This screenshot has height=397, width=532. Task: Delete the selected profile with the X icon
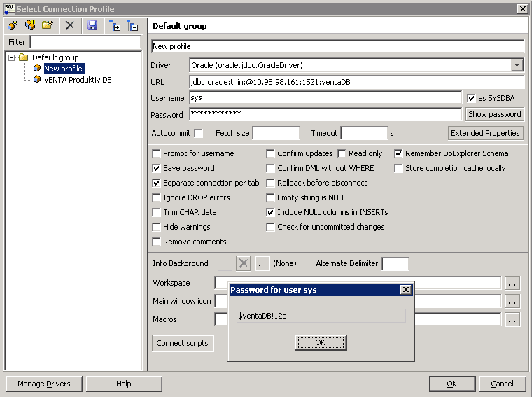[69, 26]
